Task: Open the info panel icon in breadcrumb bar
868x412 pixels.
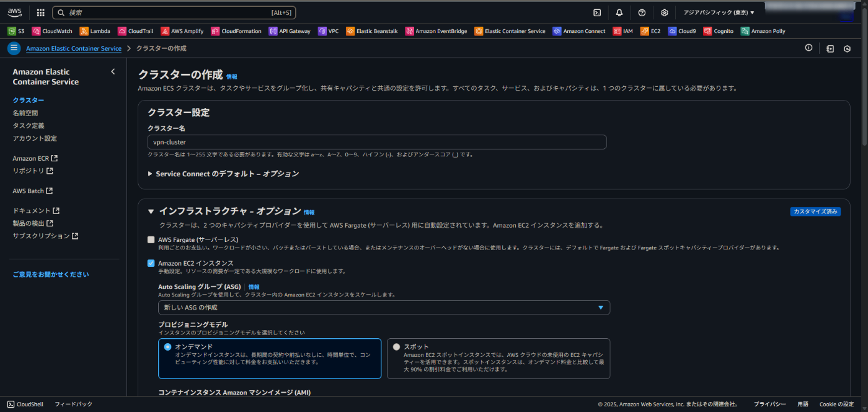Action: click(808, 48)
